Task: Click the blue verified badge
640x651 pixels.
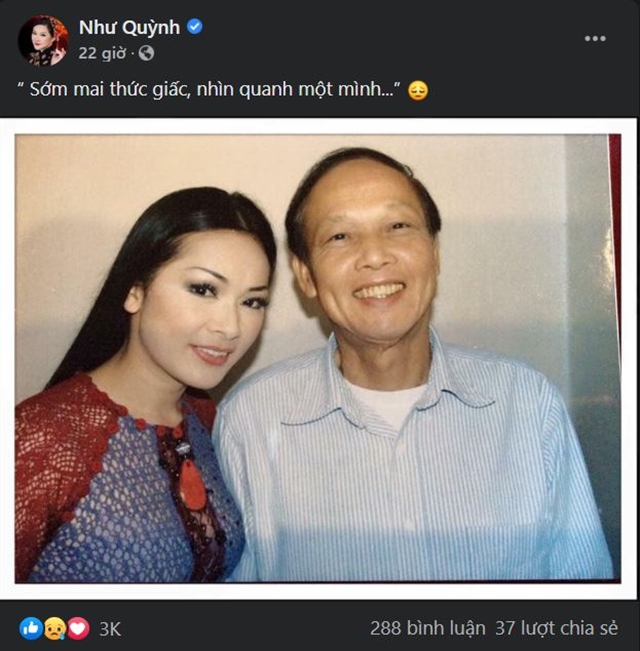Action: pos(195,27)
